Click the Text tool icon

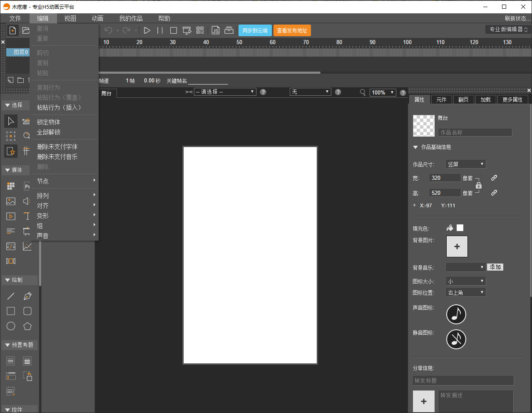click(x=27, y=216)
